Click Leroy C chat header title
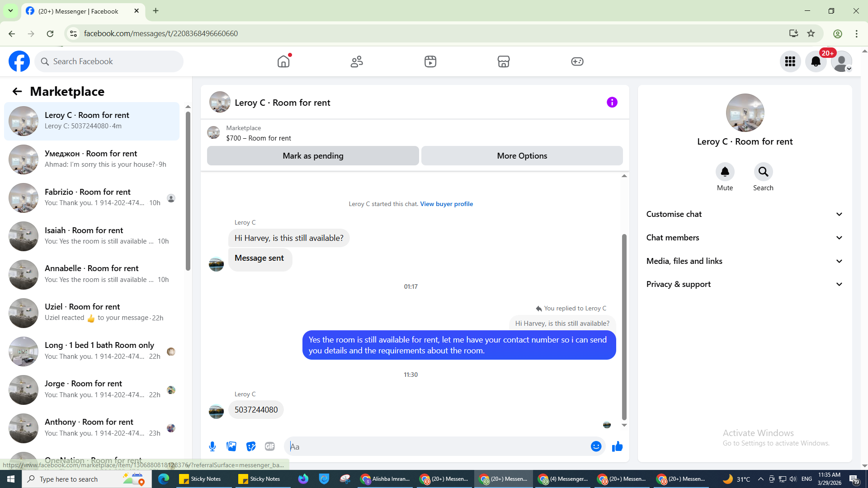 click(283, 103)
